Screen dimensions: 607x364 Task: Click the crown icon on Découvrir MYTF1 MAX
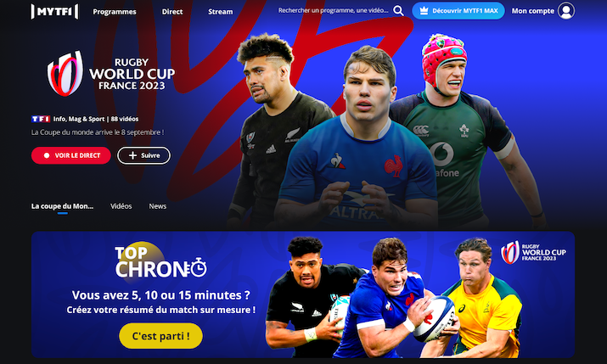(x=424, y=11)
